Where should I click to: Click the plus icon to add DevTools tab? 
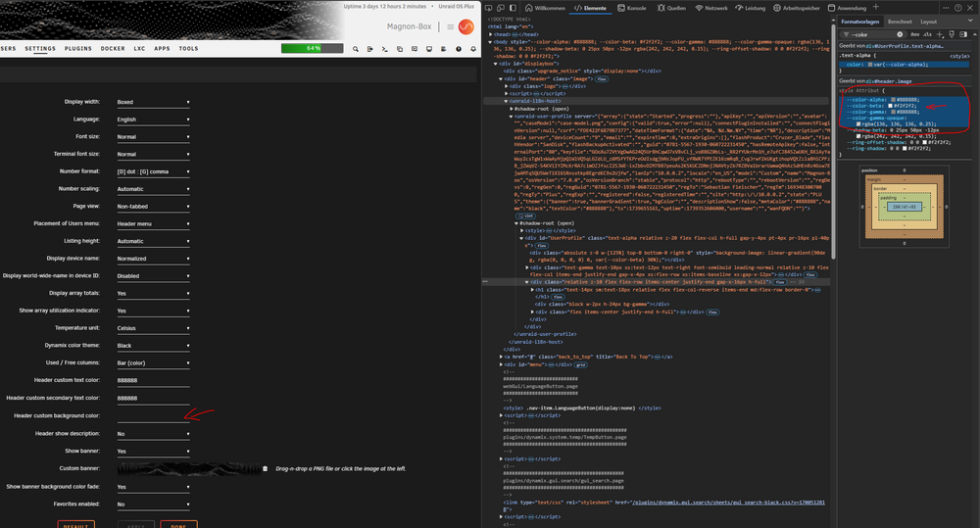(875, 8)
